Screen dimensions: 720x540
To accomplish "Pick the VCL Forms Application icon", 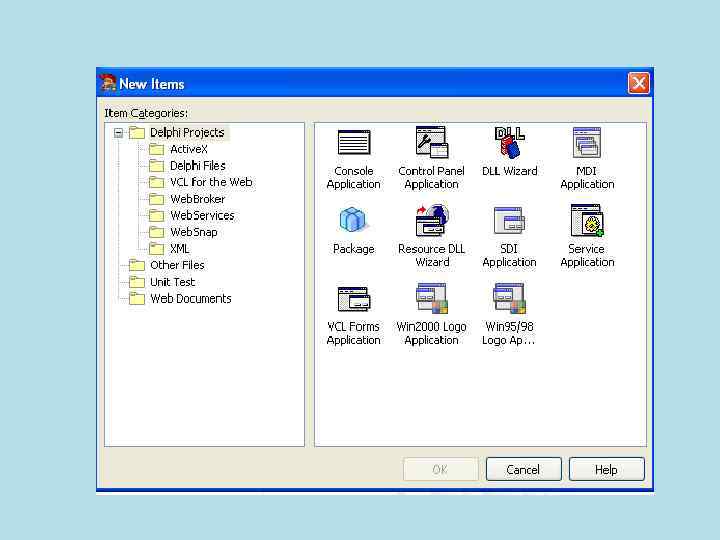I will pos(354,299).
